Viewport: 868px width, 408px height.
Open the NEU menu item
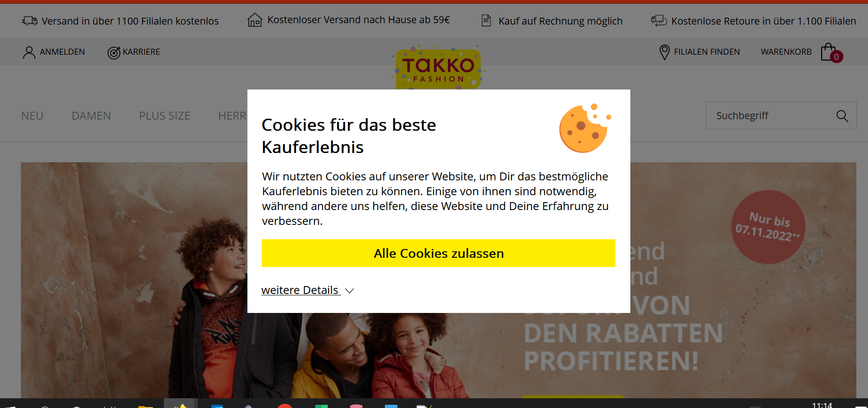point(32,116)
